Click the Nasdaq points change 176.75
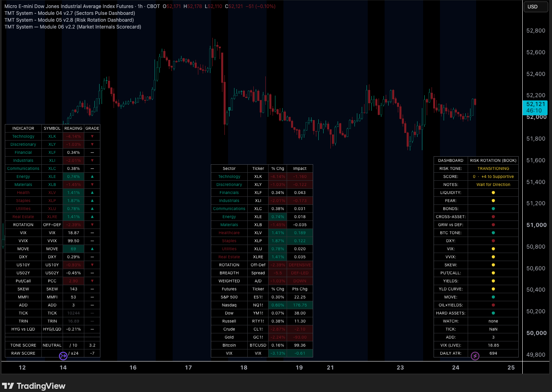This screenshot has width=552, height=392. point(300,305)
